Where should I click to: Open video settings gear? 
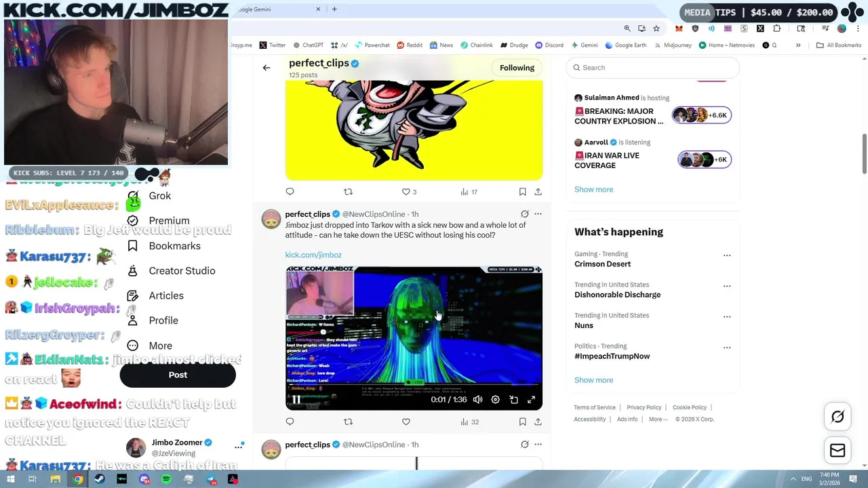click(495, 400)
